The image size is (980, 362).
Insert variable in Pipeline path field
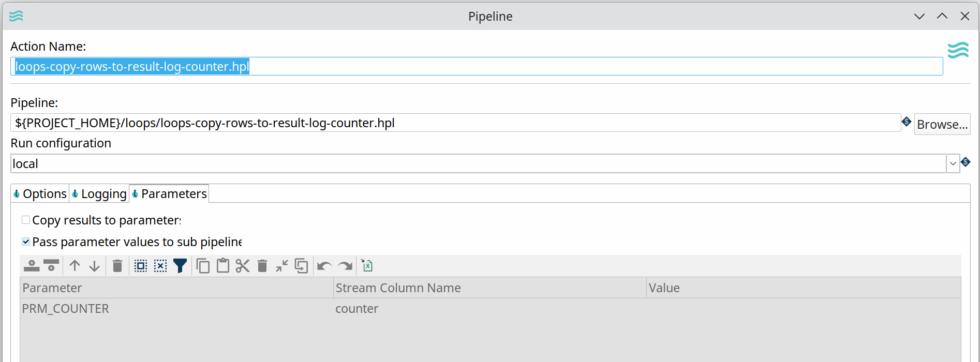(x=906, y=122)
